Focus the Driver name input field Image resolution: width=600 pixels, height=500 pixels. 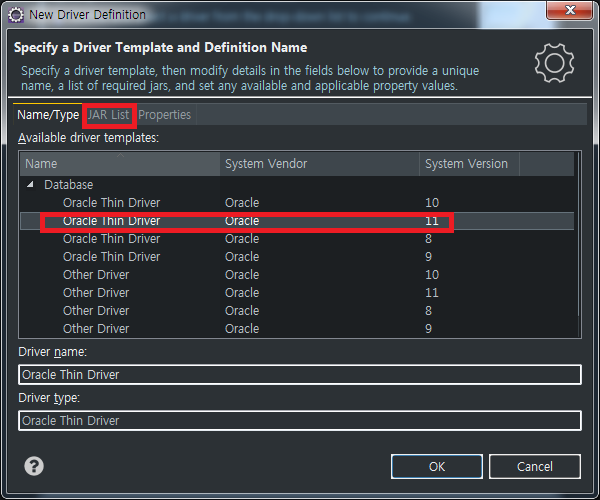[x=300, y=375]
